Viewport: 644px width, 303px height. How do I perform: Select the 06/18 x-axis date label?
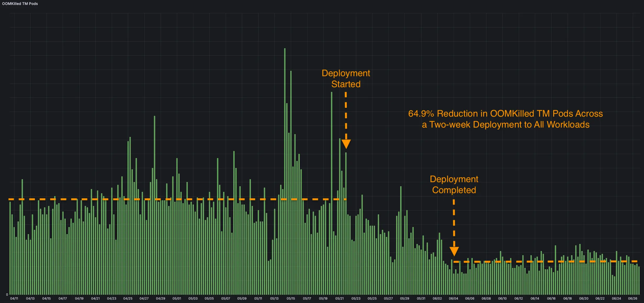click(x=568, y=298)
